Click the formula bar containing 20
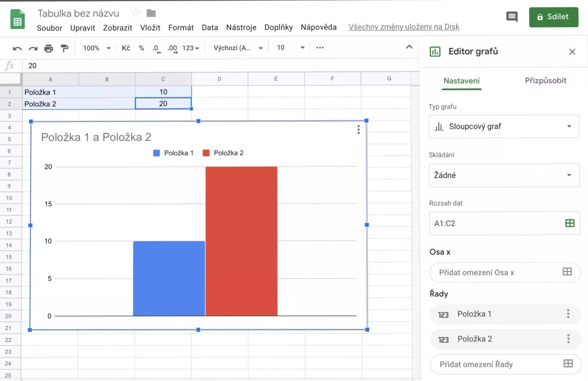The width and height of the screenshot is (588, 381). pyautogui.click(x=221, y=66)
